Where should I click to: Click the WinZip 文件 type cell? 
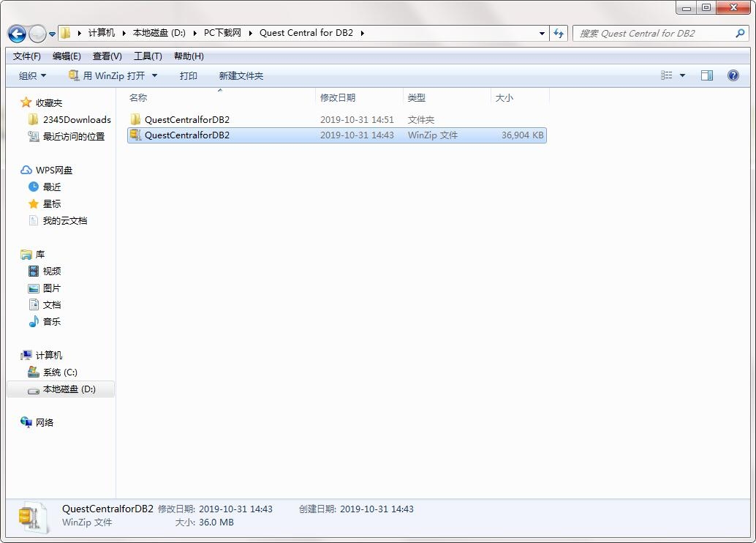click(x=433, y=135)
